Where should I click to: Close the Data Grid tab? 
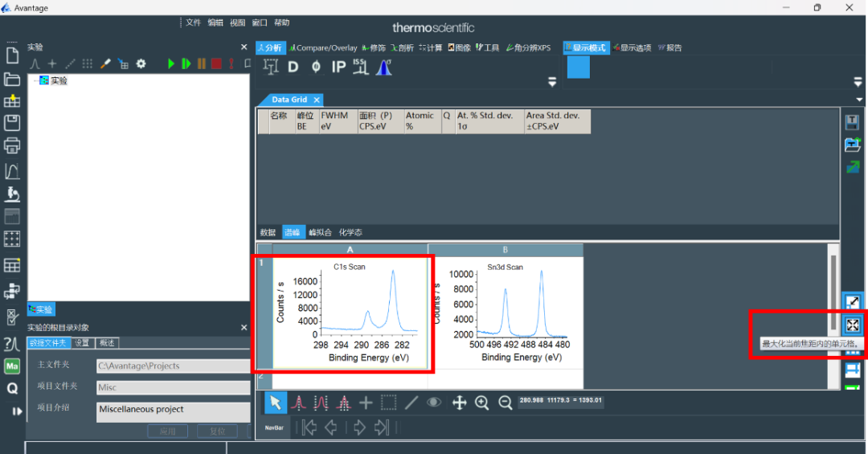317,100
